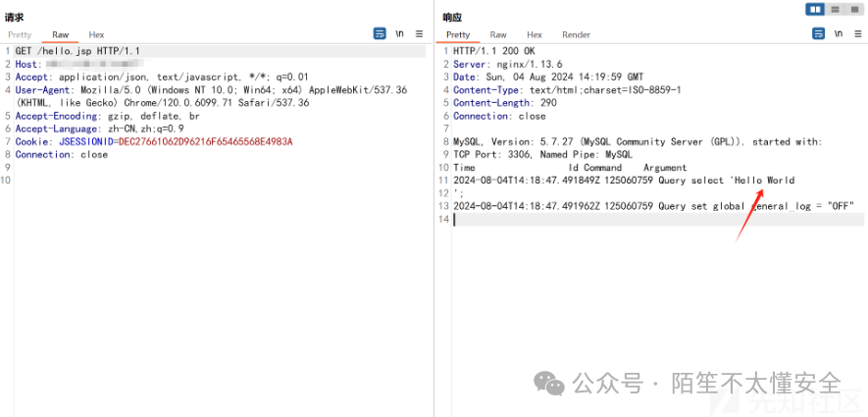The width and height of the screenshot is (868, 417).
Task: Select side-by-side layout icon
Action: pyautogui.click(x=814, y=10)
